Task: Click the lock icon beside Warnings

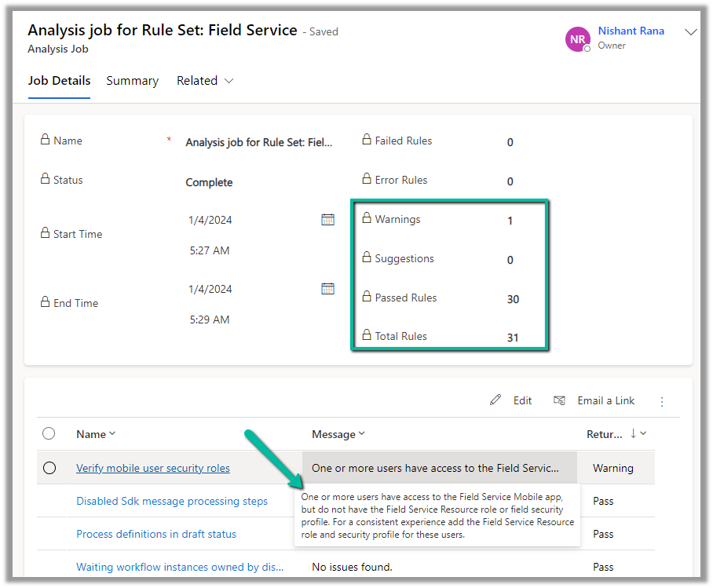Action: coord(366,219)
